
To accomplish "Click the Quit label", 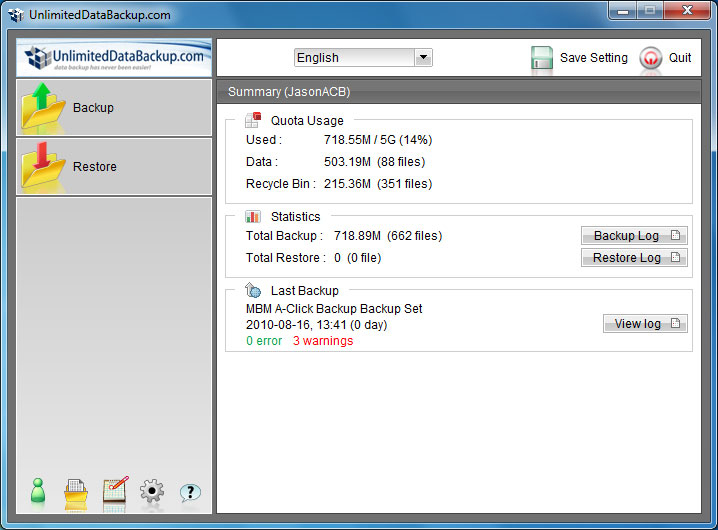I will (x=680, y=58).
